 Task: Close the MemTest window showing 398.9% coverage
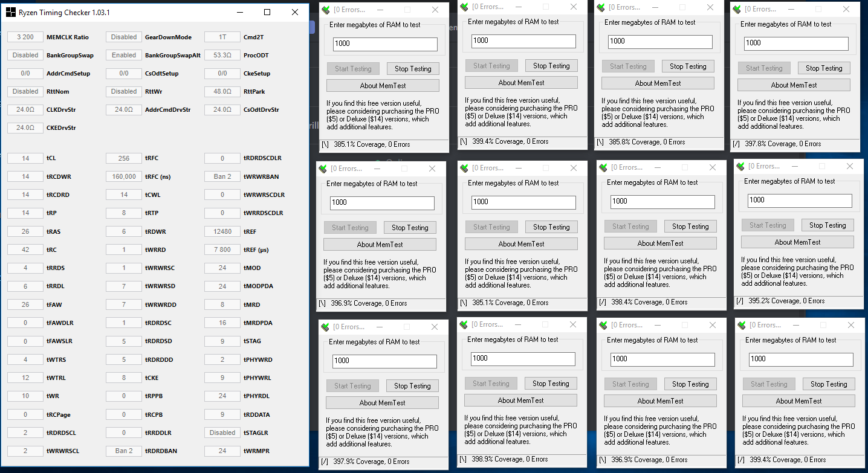point(574,324)
